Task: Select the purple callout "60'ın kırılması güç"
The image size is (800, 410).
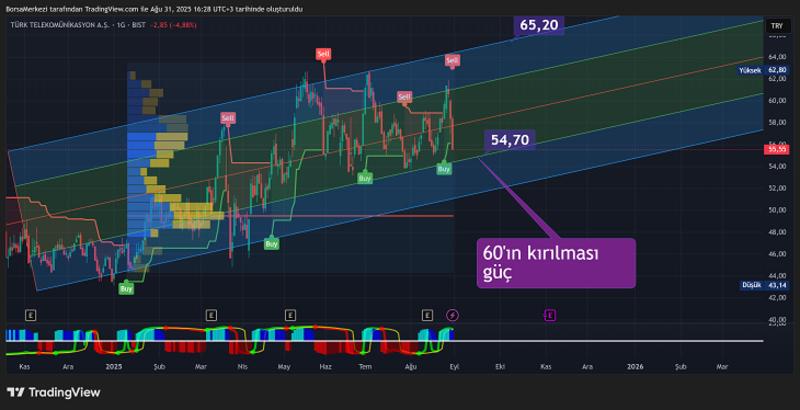Action: pyautogui.click(x=556, y=263)
